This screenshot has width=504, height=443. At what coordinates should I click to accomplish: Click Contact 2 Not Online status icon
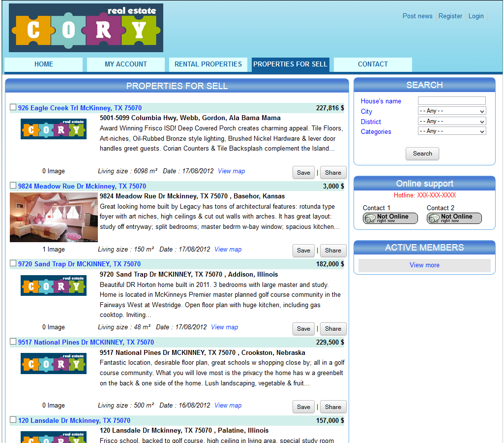point(454,219)
